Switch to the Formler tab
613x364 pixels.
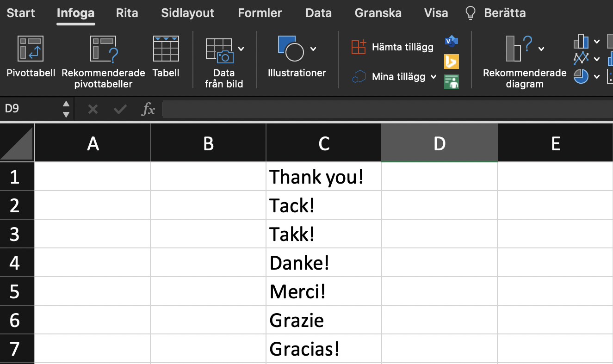(x=260, y=13)
